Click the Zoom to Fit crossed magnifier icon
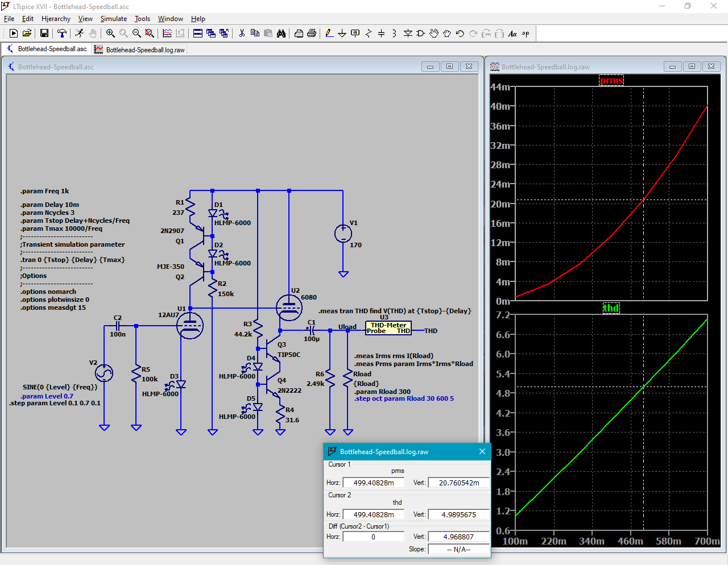The height and width of the screenshot is (565, 728). click(x=150, y=34)
